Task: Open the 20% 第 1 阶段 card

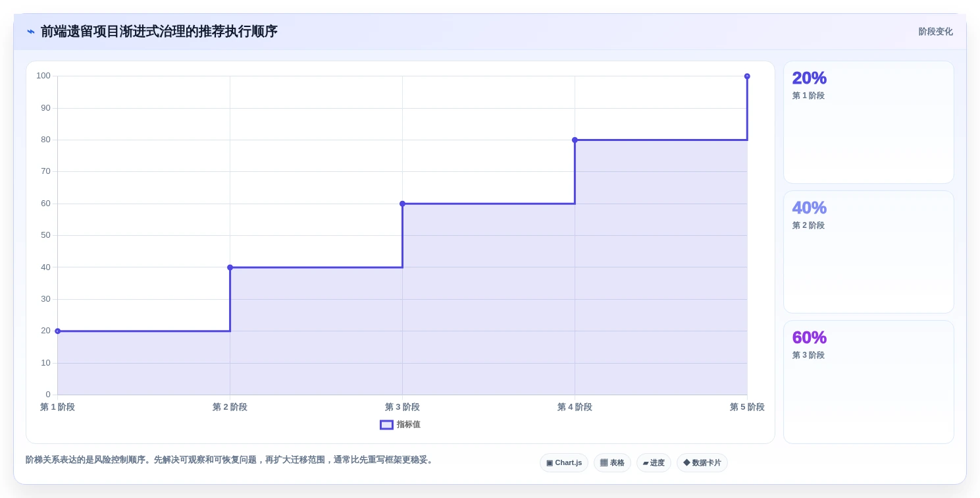Action: 868,123
